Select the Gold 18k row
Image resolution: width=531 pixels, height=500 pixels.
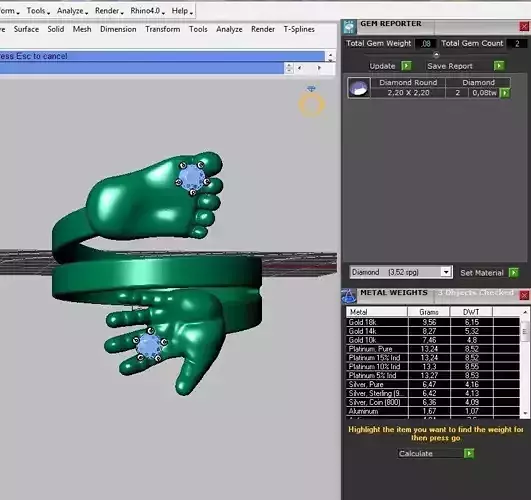[433, 322]
